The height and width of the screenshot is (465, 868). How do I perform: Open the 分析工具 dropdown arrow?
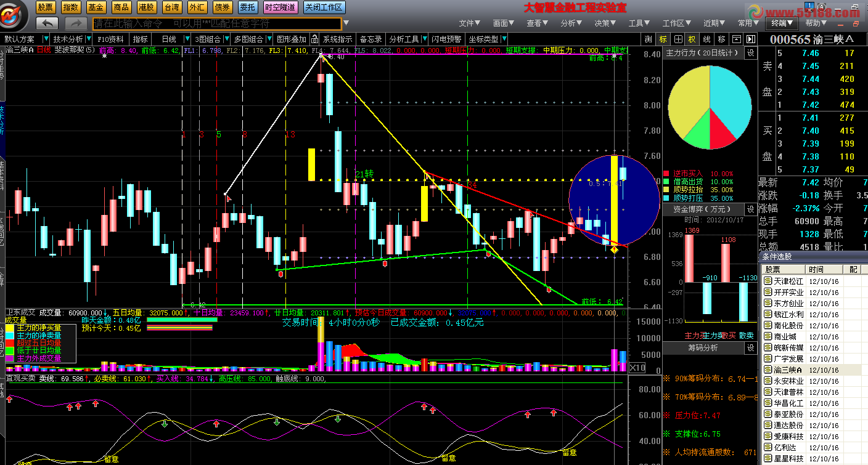(x=424, y=39)
